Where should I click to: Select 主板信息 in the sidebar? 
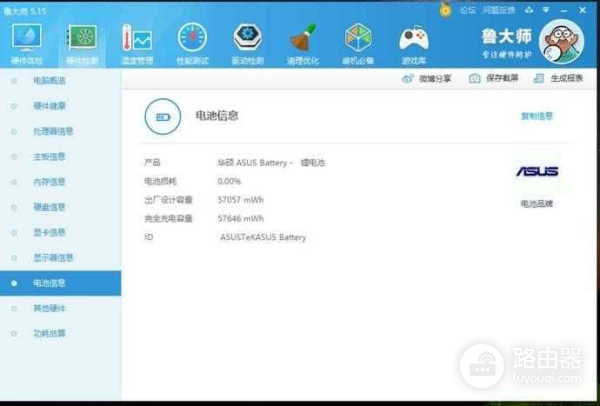click(60, 157)
